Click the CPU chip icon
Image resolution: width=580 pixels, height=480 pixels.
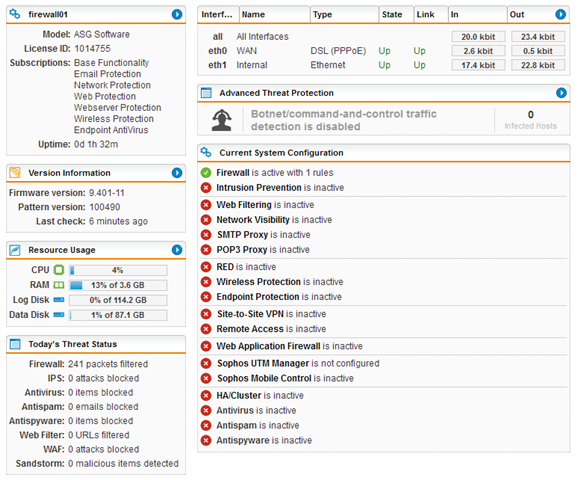(x=59, y=270)
